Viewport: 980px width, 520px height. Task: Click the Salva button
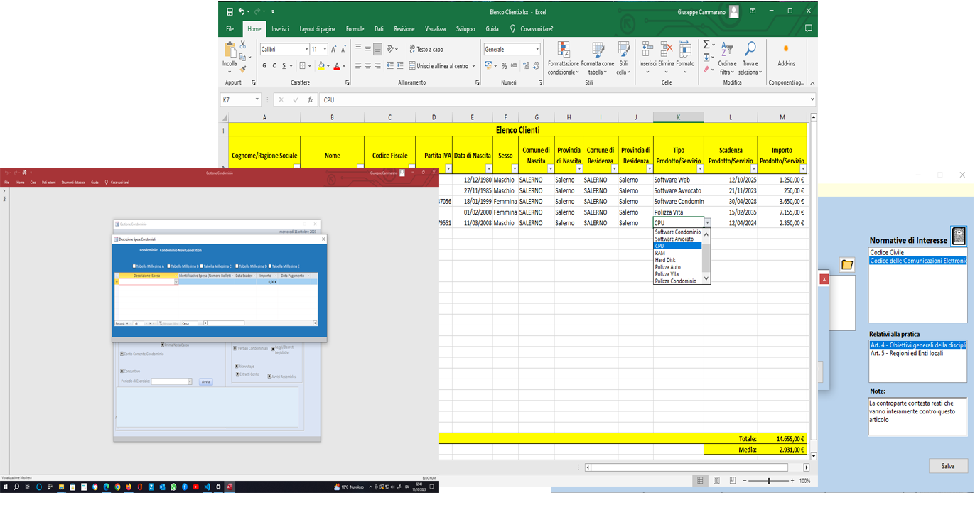(x=948, y=466)
